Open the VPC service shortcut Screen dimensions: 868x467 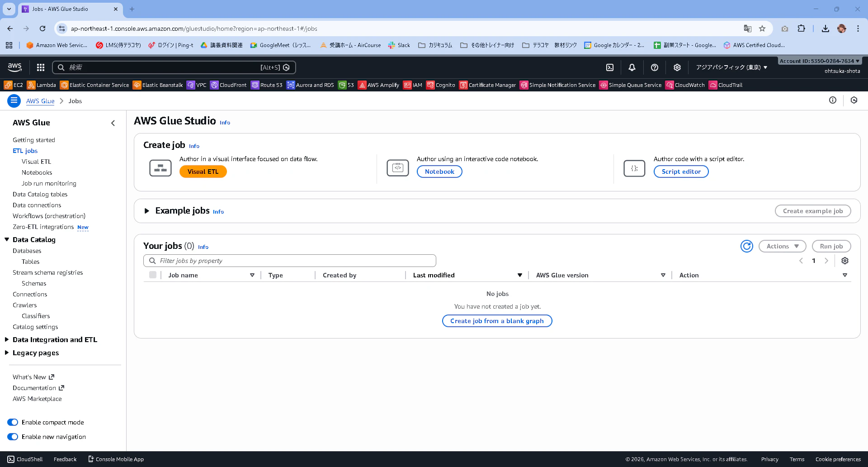pos(197,85)
